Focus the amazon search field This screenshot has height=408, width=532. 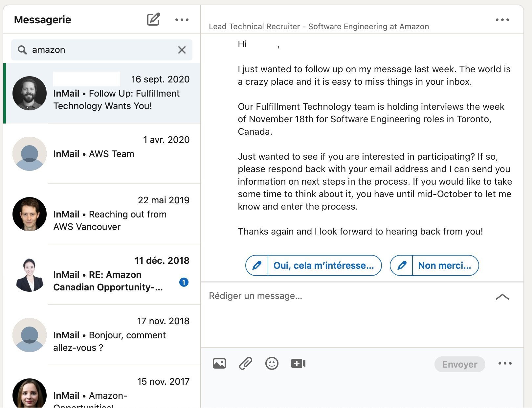point(102,50)
